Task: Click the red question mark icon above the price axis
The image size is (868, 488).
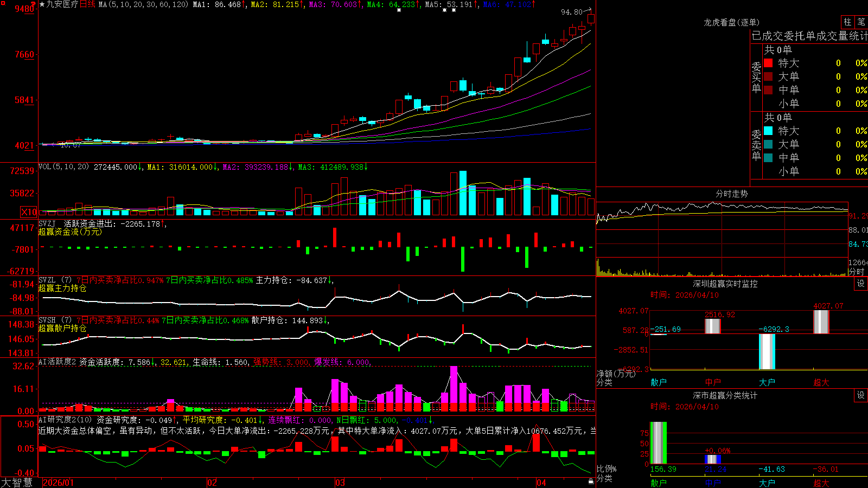Action: point(34,3)
